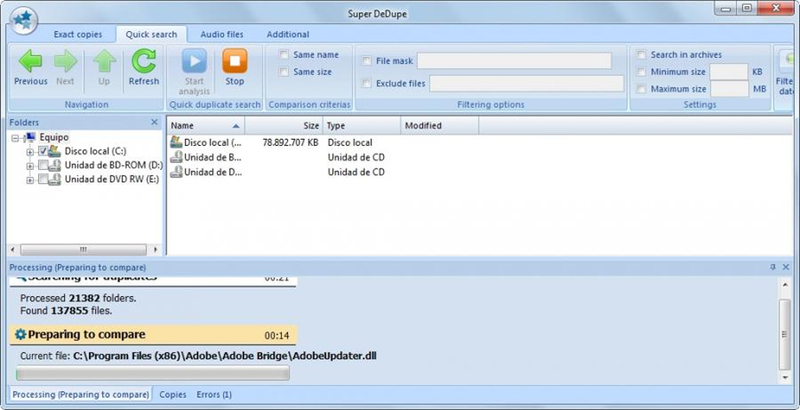Click the File mask input field
The image size is (800, 410).
click(x=513, y=61)
